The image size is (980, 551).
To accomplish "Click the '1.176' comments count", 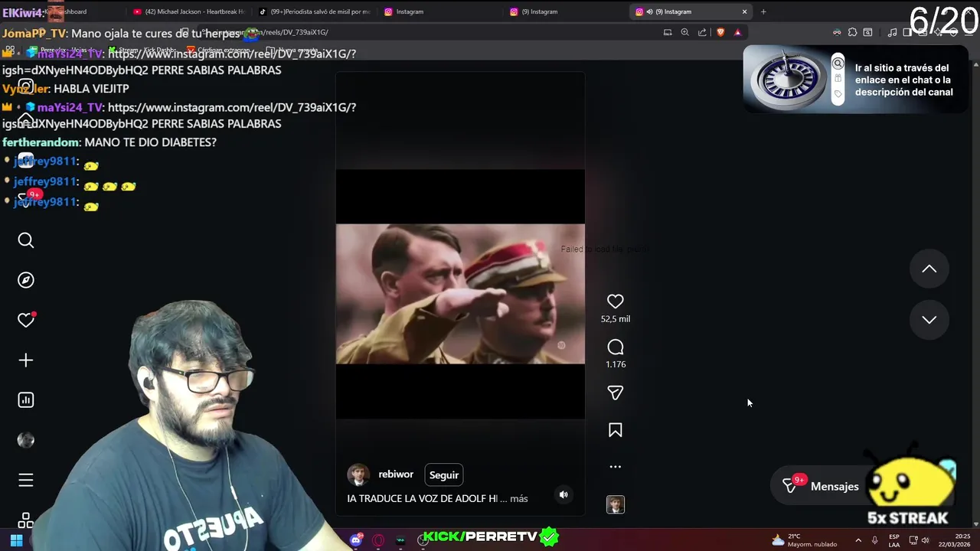I will 615,364.
